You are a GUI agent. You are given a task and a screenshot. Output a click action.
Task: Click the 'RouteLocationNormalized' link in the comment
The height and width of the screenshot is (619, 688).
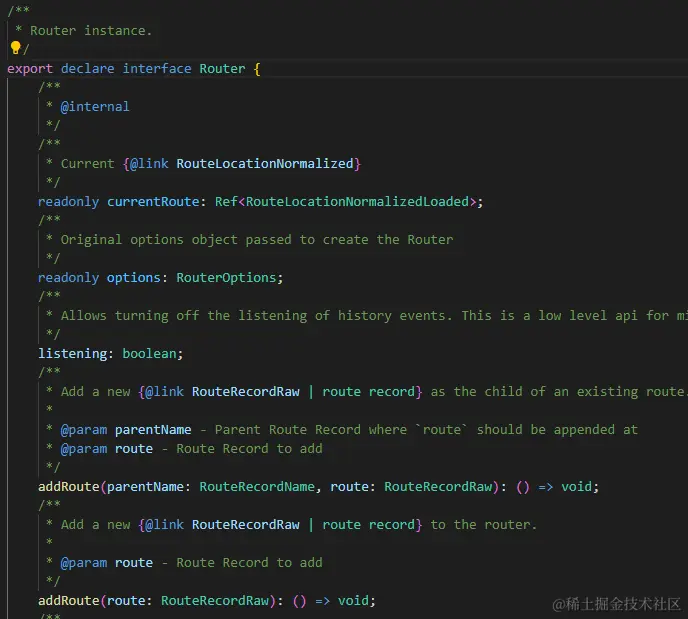tap(265, 164)
